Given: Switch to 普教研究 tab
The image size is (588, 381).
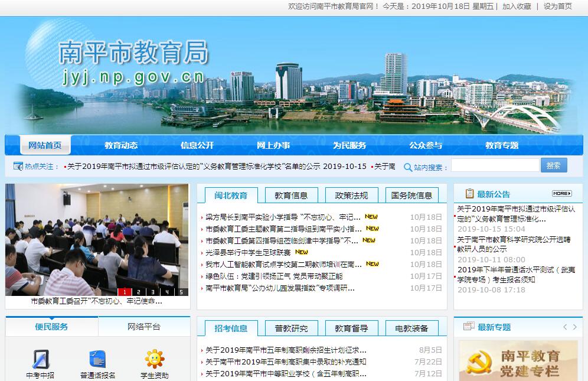Looking at the screenshot, I should (x=292, y=328).
